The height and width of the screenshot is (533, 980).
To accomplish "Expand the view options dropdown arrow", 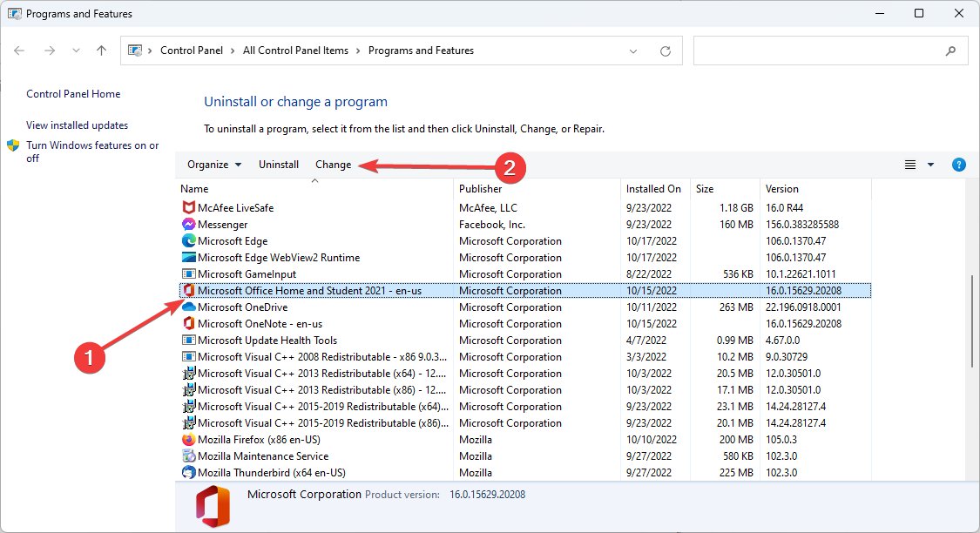I will tap(929, 164).
